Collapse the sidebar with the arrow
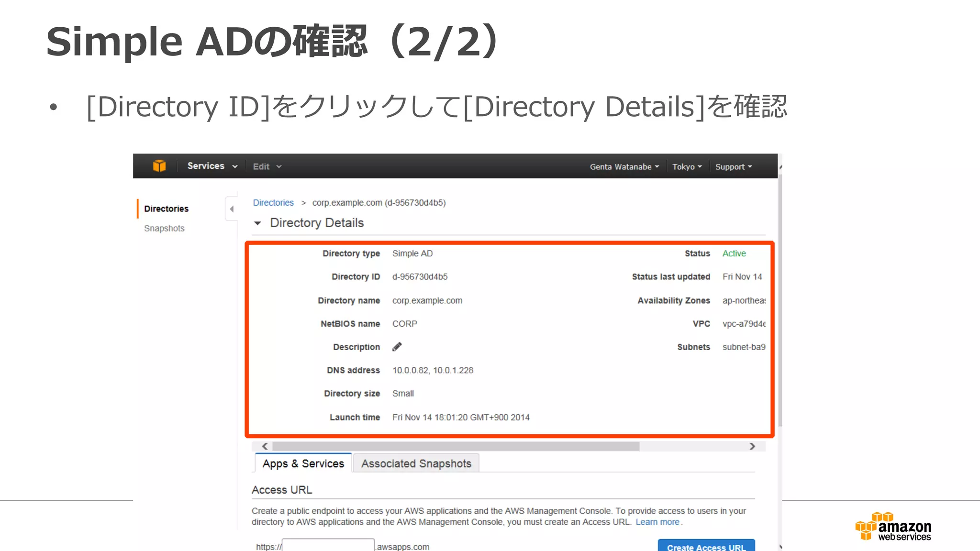Image resolution: width=980 pixels, height=551 pixels. coord(232,209)
